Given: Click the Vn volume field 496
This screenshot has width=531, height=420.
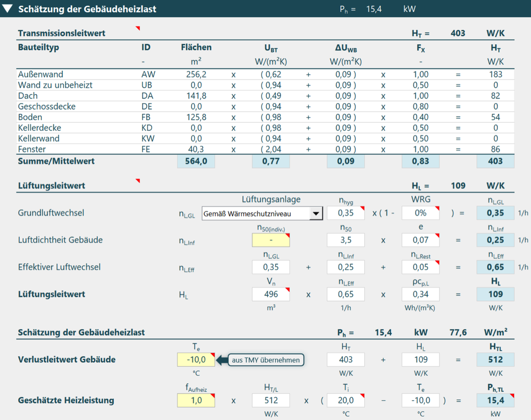Looking at the screenshot, I should coord(271,294).
